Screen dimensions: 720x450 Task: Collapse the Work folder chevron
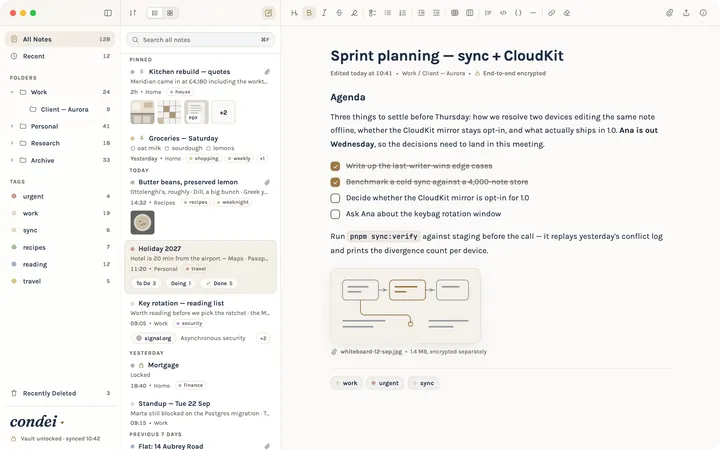pyautogui.click(x=12, y=92)
